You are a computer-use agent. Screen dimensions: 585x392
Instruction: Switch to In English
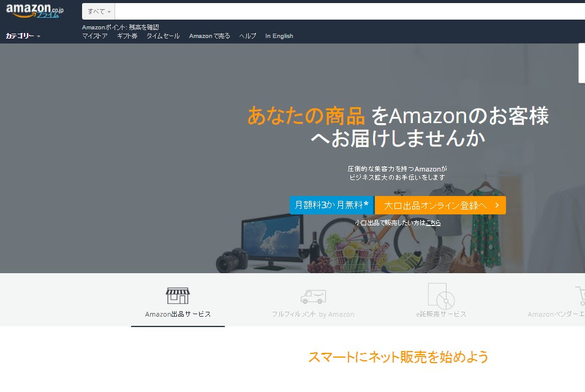click(279, 36)
